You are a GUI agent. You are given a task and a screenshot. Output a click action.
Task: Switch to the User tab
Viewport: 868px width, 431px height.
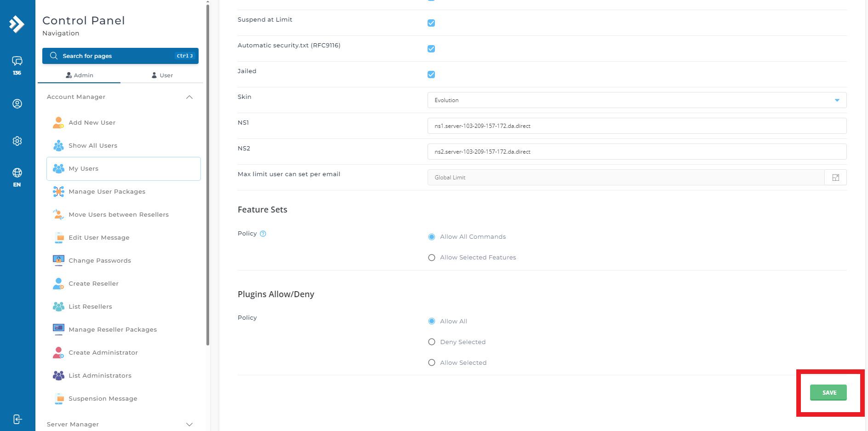(162, 75)
